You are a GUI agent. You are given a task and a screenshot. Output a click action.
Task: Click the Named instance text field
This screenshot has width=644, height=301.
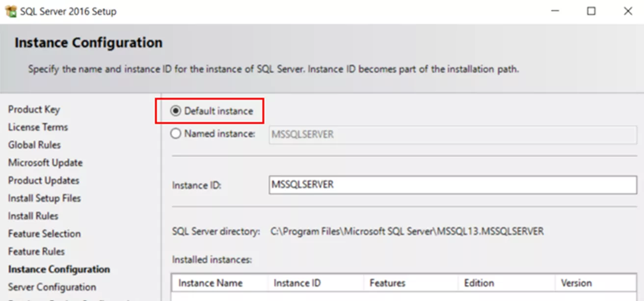(453, 134)
